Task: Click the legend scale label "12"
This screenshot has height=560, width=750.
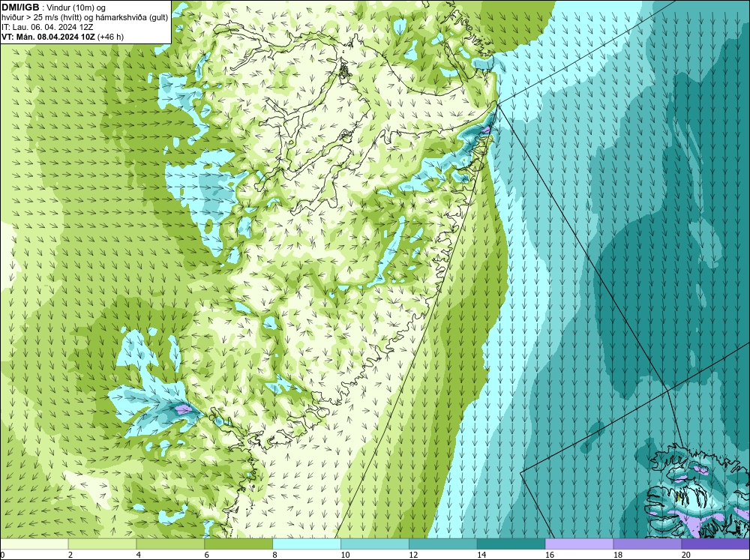Action: (x=413, y=555)
